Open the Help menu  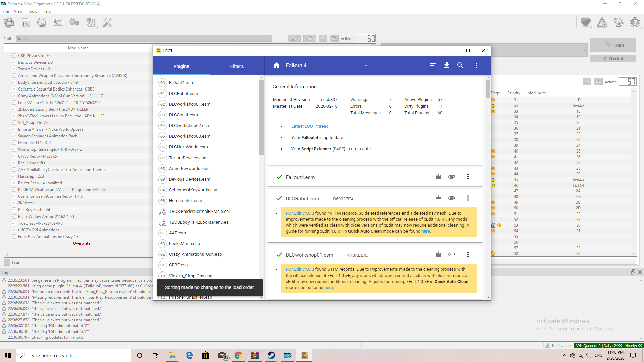[46, 11]
